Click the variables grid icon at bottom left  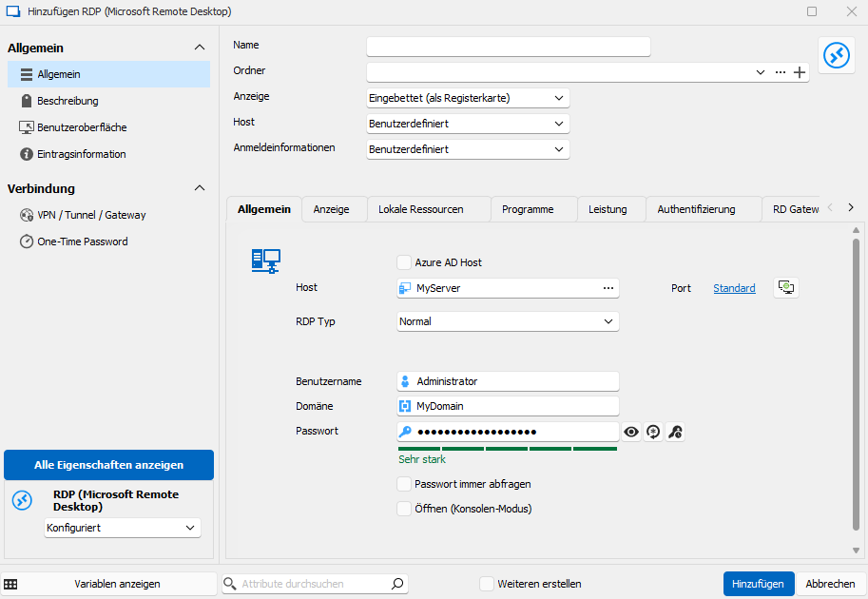pos(10,584)
